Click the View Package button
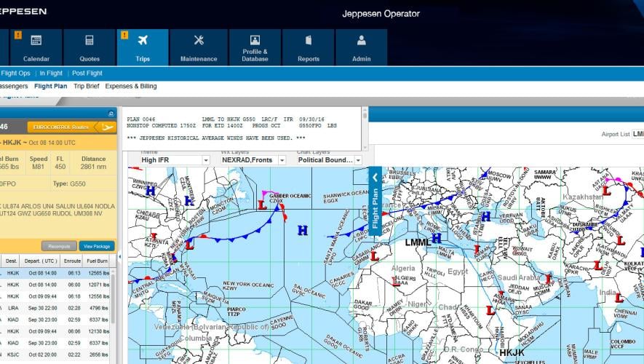The height and width of the screenshot is (364, 644). 97,246
